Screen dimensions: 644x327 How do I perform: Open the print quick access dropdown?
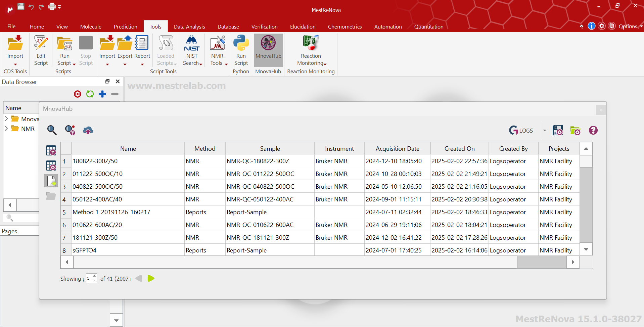coord(59,7)
